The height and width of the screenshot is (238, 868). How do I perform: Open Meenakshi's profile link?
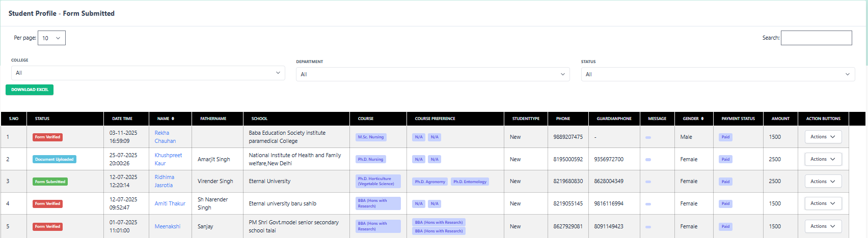(168, 226)
